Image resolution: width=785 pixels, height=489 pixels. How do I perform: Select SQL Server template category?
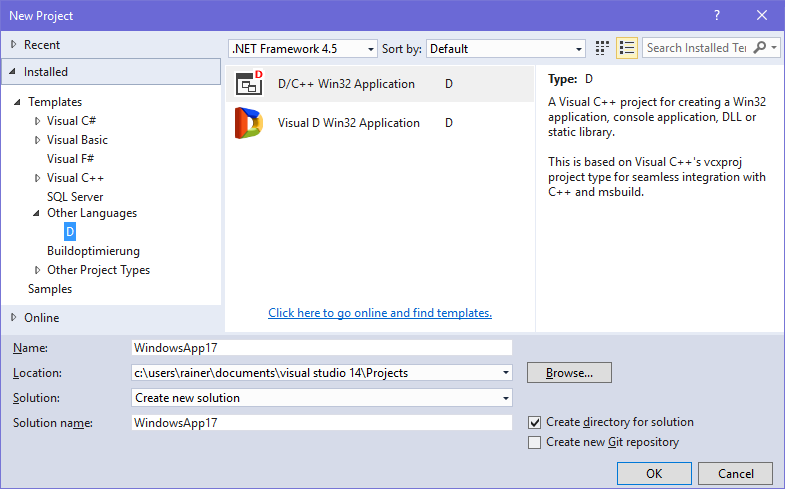tap(75, 197)
